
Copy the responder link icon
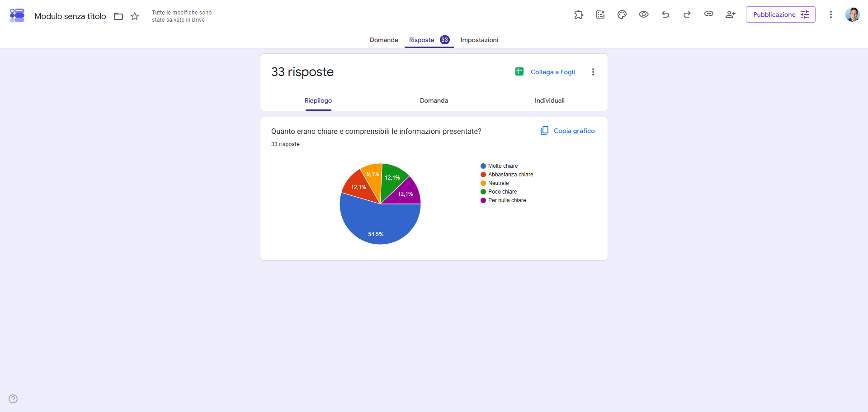tap(709, 14)
